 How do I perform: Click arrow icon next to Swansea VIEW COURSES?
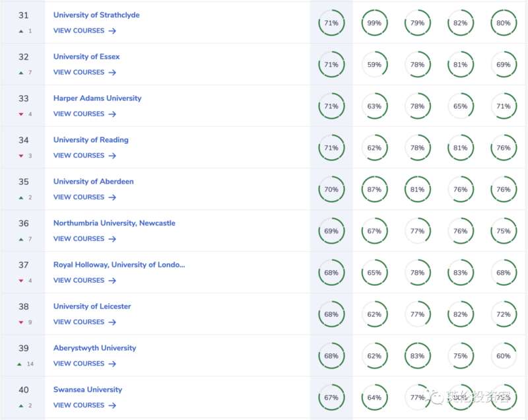(112, 405)
